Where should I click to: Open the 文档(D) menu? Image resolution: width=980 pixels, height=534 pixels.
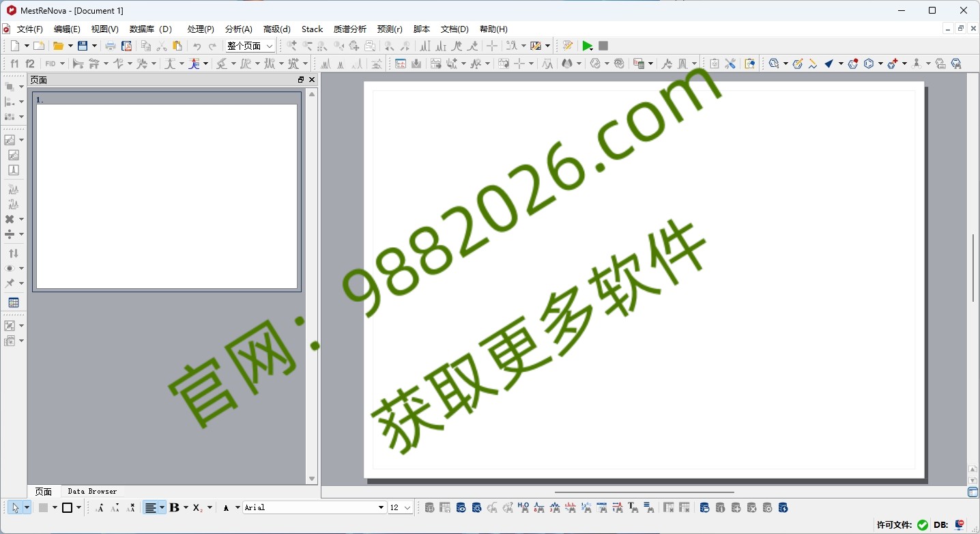point(455,29)
